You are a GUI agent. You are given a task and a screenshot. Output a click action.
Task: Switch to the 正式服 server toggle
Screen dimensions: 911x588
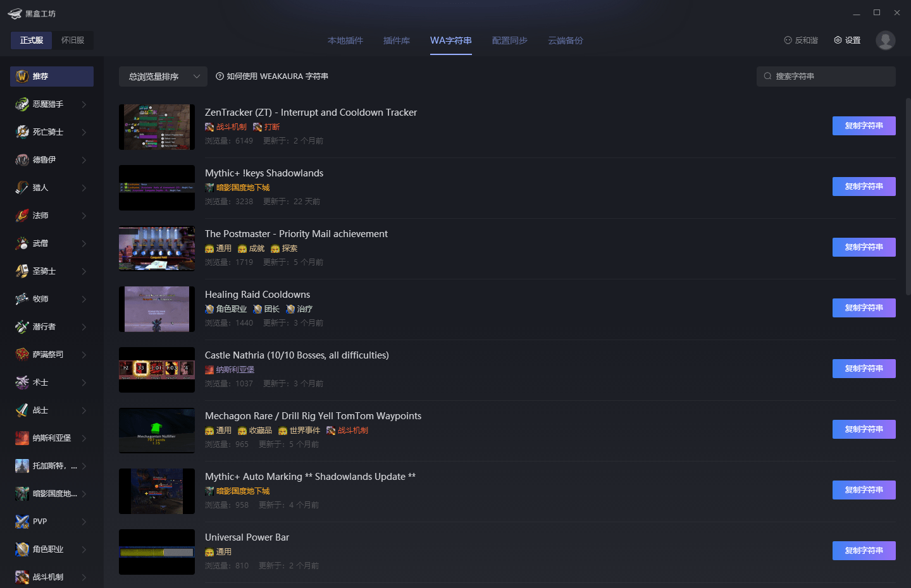[x=32, y=40]
